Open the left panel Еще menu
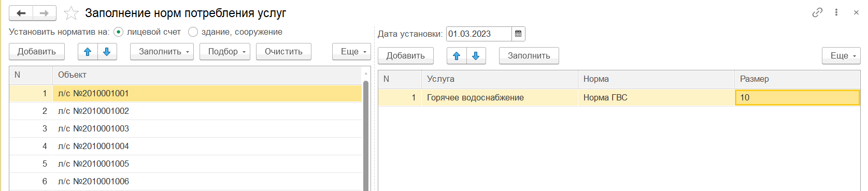Viewport: 868px width, 191px height. pos(351,52)
